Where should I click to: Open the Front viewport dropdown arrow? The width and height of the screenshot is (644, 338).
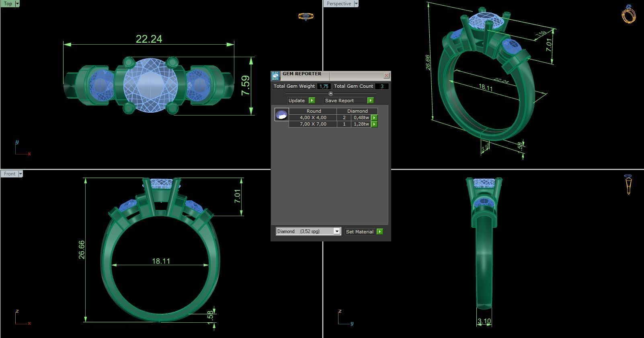[x=21, y=174]
